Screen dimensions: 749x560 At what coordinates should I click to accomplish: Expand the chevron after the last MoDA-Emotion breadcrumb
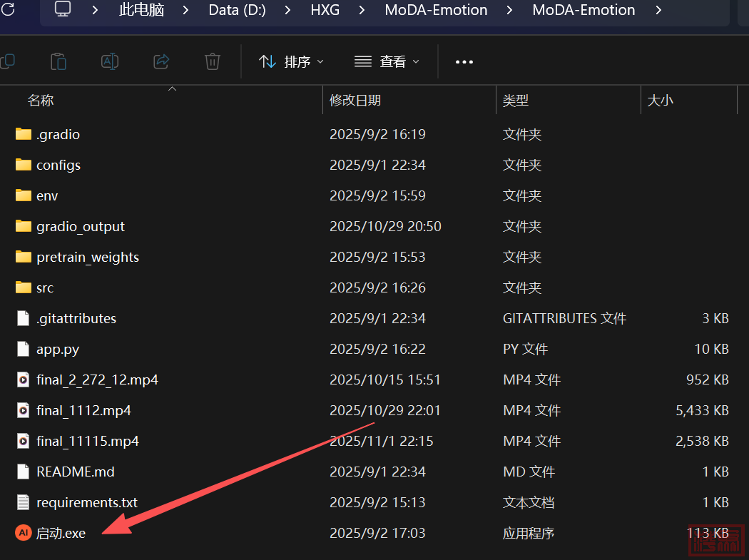[x=658, y=10]
